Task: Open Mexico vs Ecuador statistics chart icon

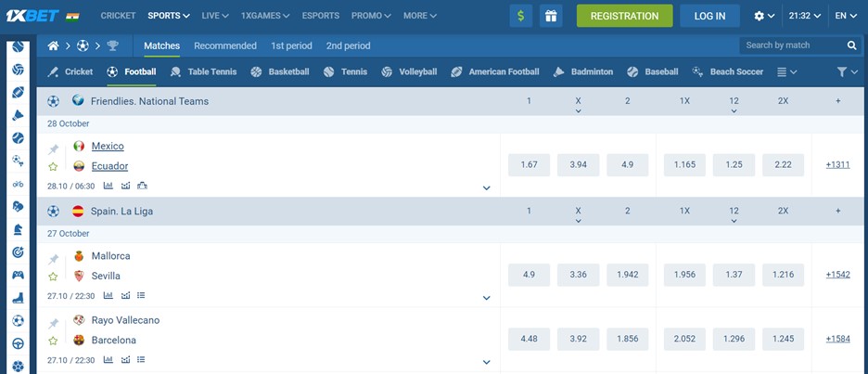Action: [108, 187]
